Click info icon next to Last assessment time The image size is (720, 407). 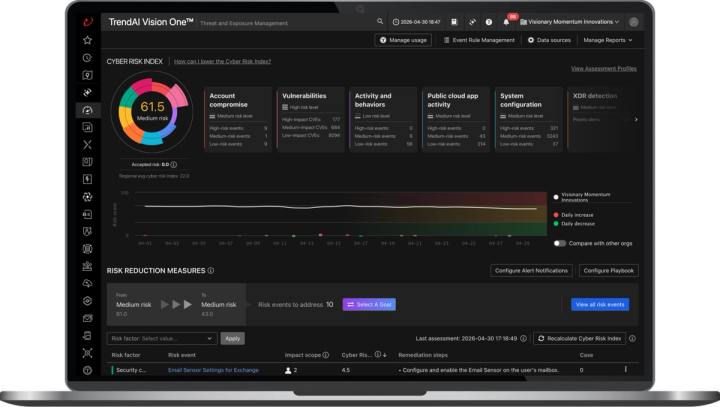pos(523,339)
